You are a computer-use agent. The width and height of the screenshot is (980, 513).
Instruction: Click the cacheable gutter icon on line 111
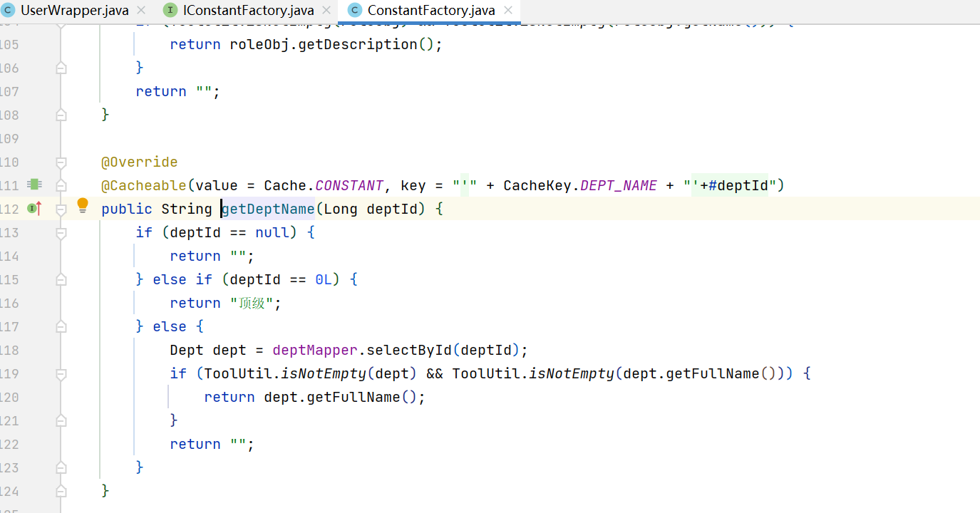click(33, 185)
